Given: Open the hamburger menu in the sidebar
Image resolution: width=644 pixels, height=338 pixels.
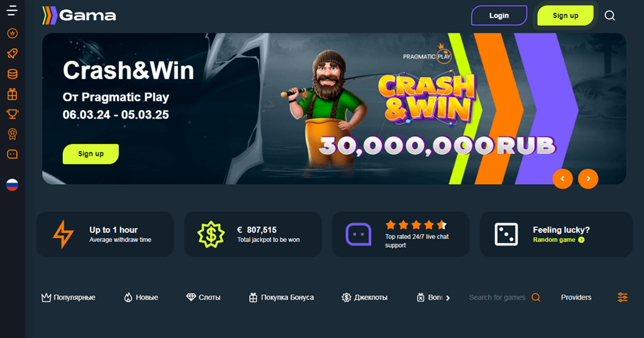Looking at the screenshot, I should (x=12, y=11).
